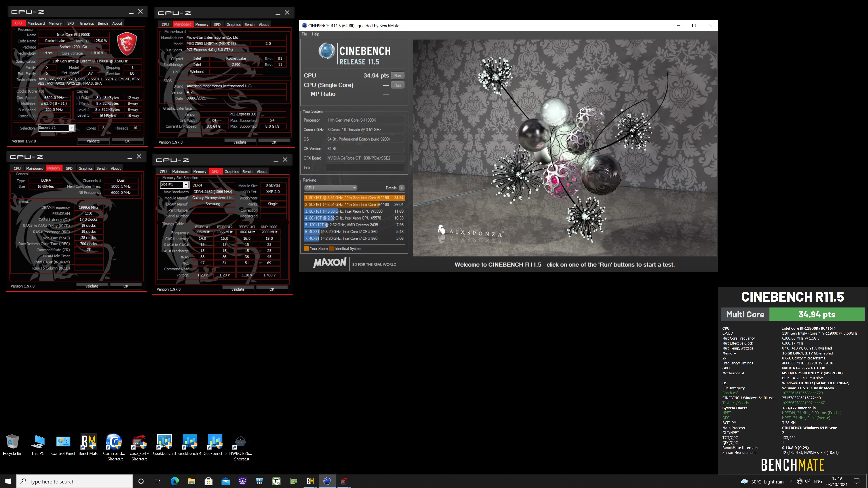Open Graphics tab in Mainboard CPU-Z window
868x488 pixels.
pos(234,24)
